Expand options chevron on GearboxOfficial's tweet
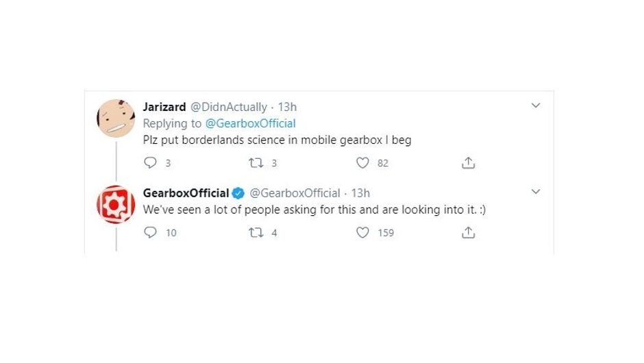Image resolution: width=644 pixels, height=363 pixels. tap(536, 191)
